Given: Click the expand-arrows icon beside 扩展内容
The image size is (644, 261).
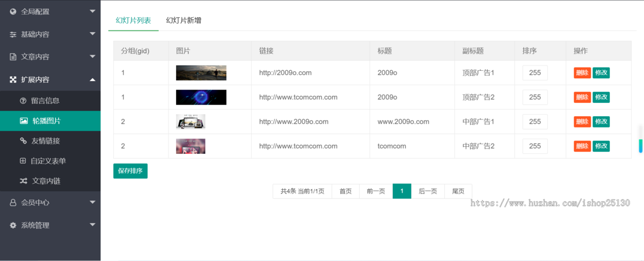Looking at the screenshot, I should click(13, 79).
